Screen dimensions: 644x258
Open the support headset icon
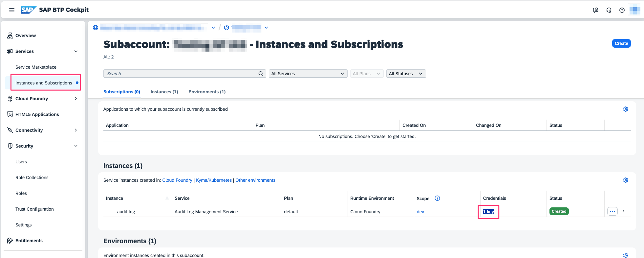coord(609,10)
